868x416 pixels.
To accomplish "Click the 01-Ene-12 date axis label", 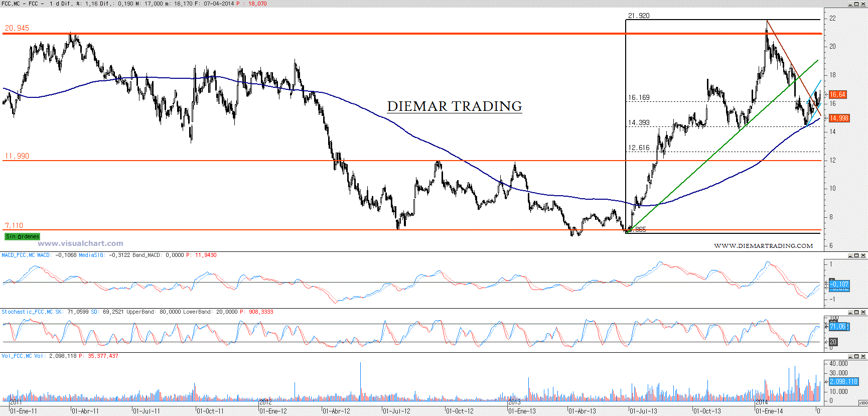I will tap(273, 411).
